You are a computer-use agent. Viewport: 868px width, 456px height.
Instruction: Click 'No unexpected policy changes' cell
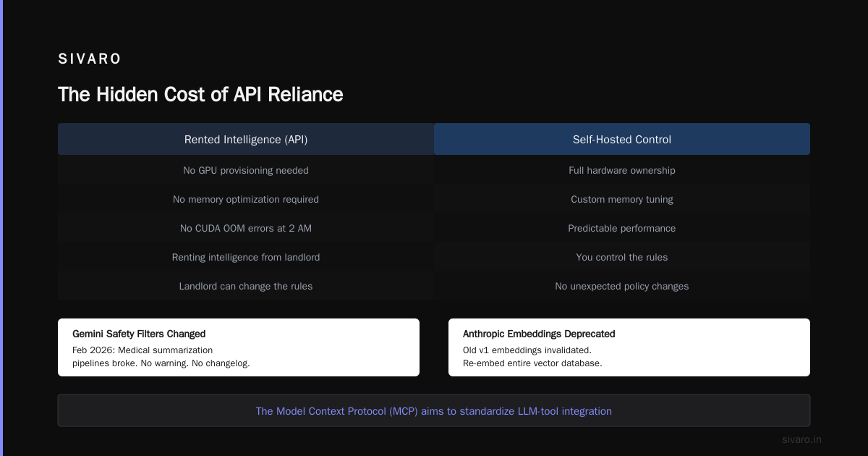tap(622, 286)
